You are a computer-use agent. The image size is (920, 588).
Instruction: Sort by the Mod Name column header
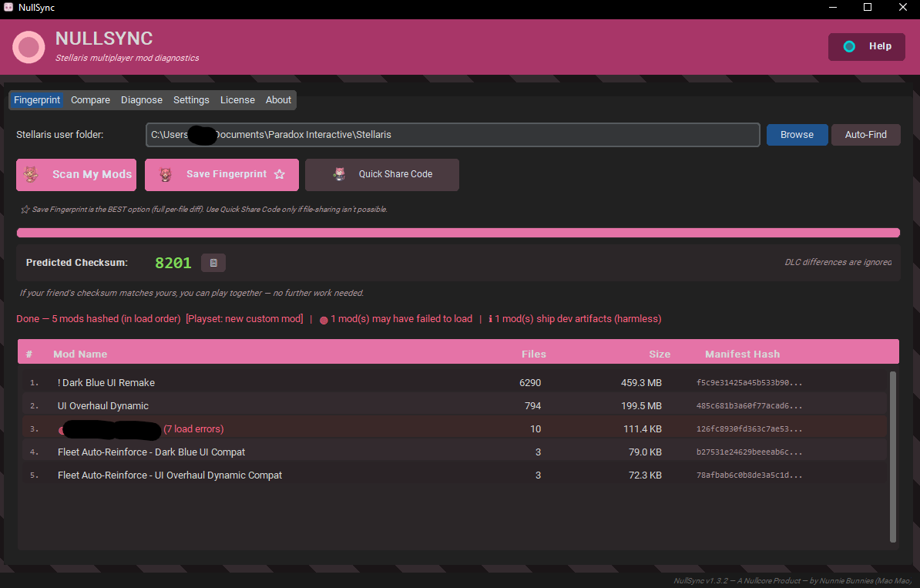[x=80, y=354]
